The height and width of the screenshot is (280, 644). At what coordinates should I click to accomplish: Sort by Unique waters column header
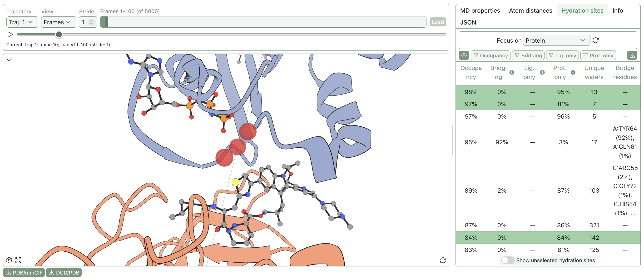(x=594, y=72)
